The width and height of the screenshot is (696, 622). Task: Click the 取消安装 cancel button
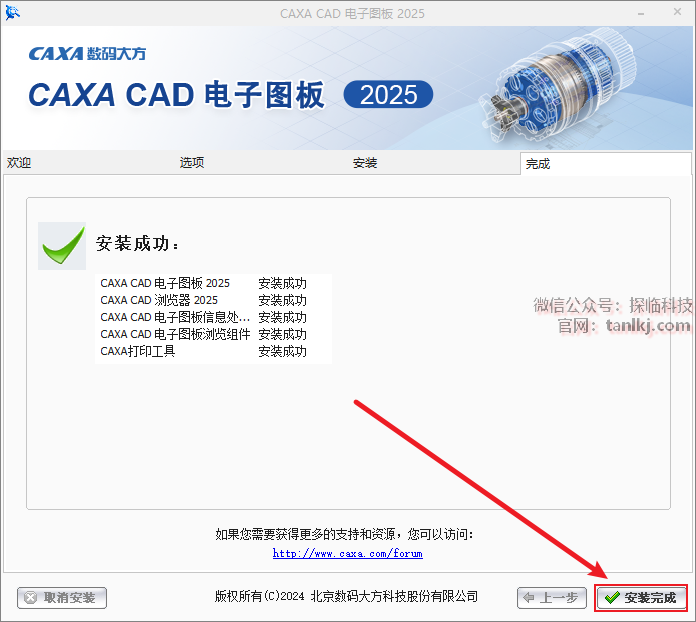pyautogui.click(x=62, y=598)
